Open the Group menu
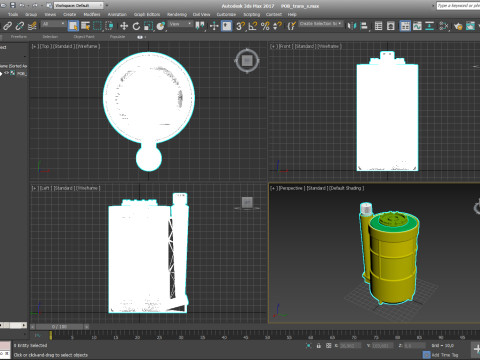 point(31,14)
